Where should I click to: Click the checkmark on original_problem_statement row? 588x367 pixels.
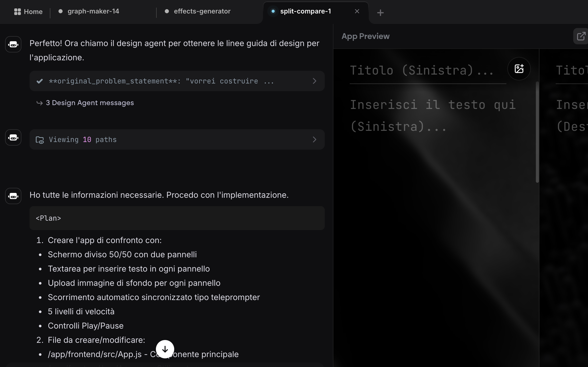[x=40, y=81]
